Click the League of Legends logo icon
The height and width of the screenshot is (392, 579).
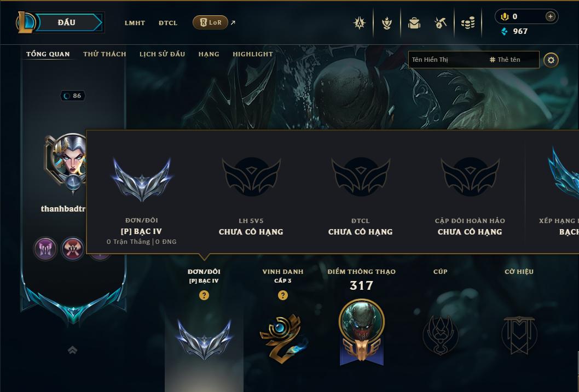click(x=25, y=22)
